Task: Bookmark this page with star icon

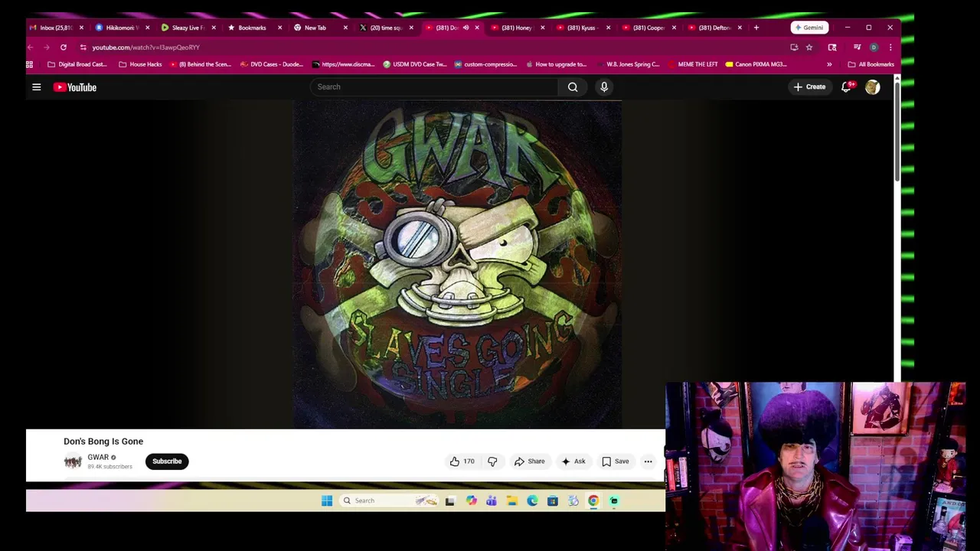Action: click(809, 47)
